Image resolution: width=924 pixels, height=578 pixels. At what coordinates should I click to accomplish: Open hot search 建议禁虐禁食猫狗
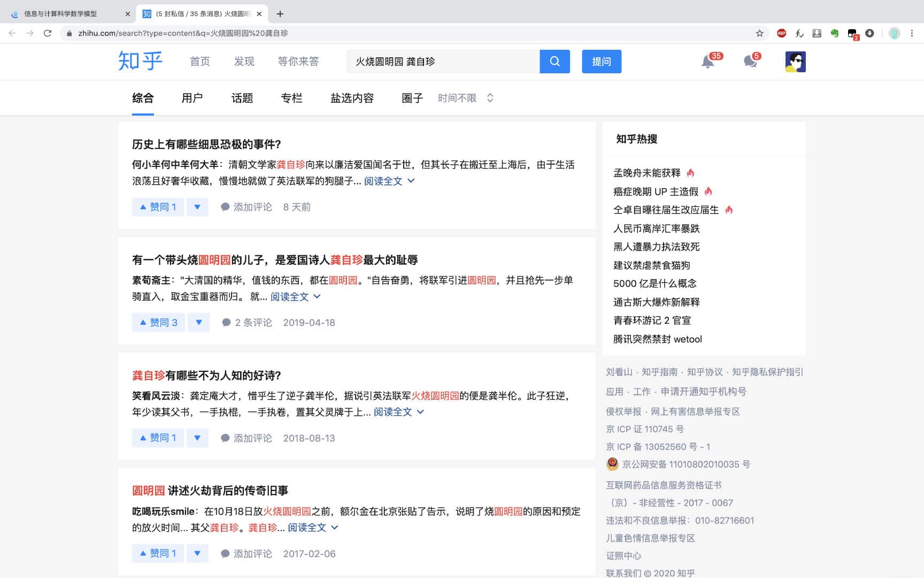tap(652, 265)
